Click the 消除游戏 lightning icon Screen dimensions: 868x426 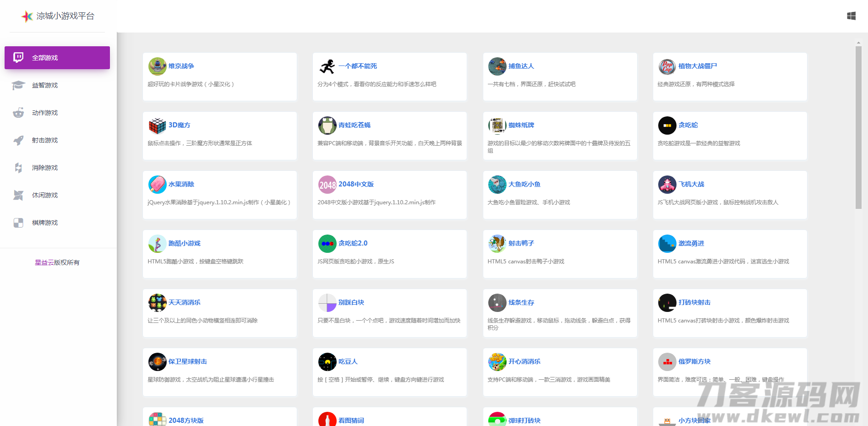pyautogui.click(x=18, y=168)
